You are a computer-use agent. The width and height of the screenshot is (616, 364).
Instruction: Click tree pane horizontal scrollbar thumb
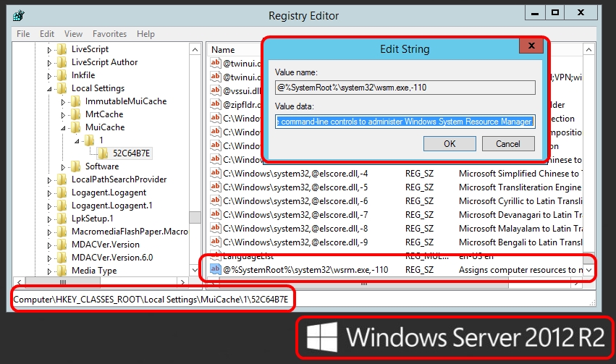[x=62, y=282]
